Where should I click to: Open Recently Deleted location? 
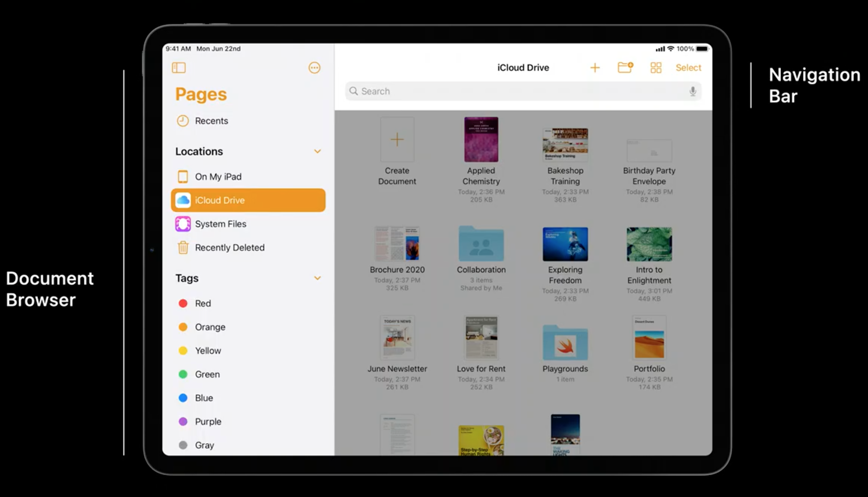pyautogui.click(x=248, y=247)
